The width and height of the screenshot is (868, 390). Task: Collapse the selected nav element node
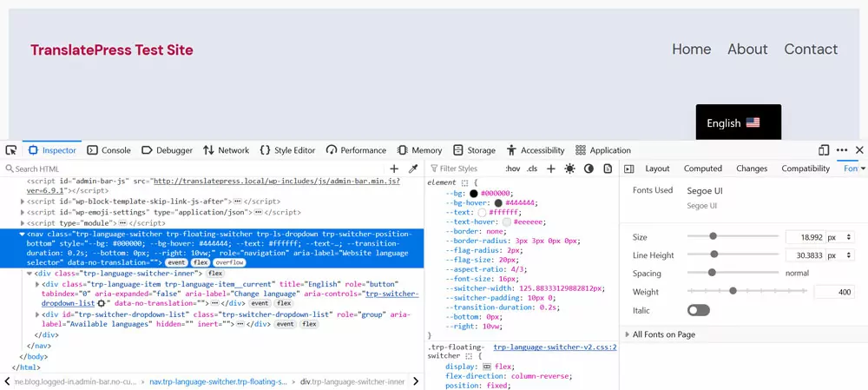click(23, 235)
